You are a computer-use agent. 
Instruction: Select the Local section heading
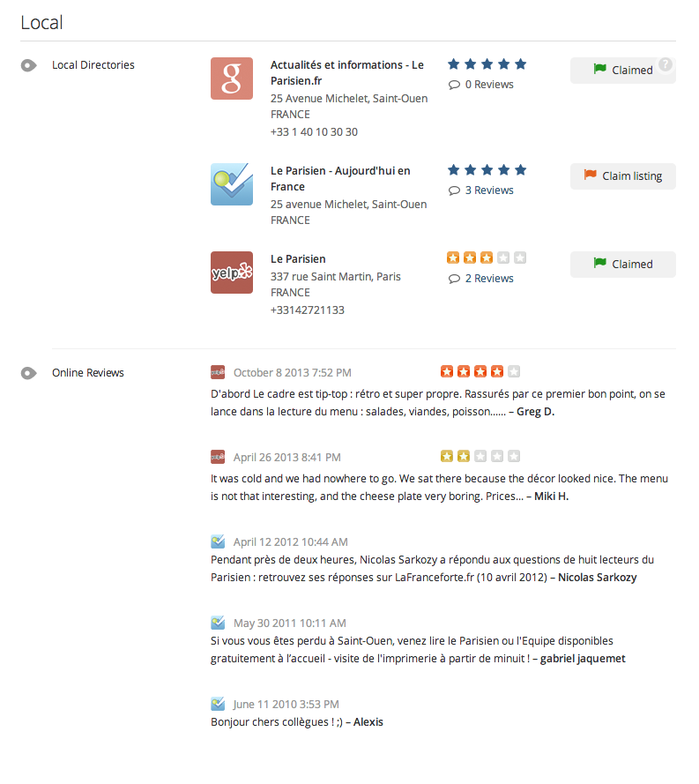(x=41, y=22)
